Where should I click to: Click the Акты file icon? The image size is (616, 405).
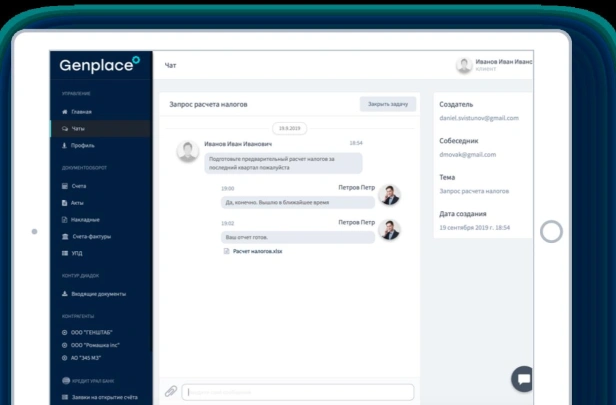[64, 203]
